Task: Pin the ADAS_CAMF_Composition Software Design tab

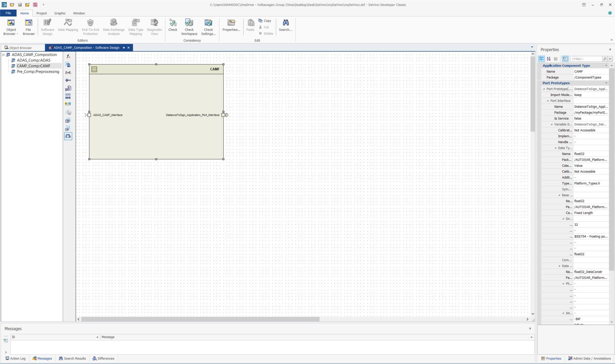Action: pos(124,48)
